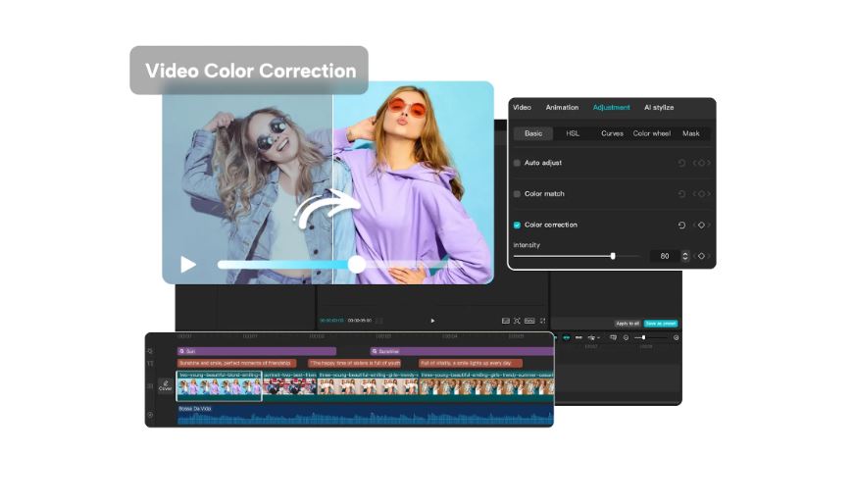Click the preview progress slider knob
Screen dimensions: 855x504
[357, 265]
